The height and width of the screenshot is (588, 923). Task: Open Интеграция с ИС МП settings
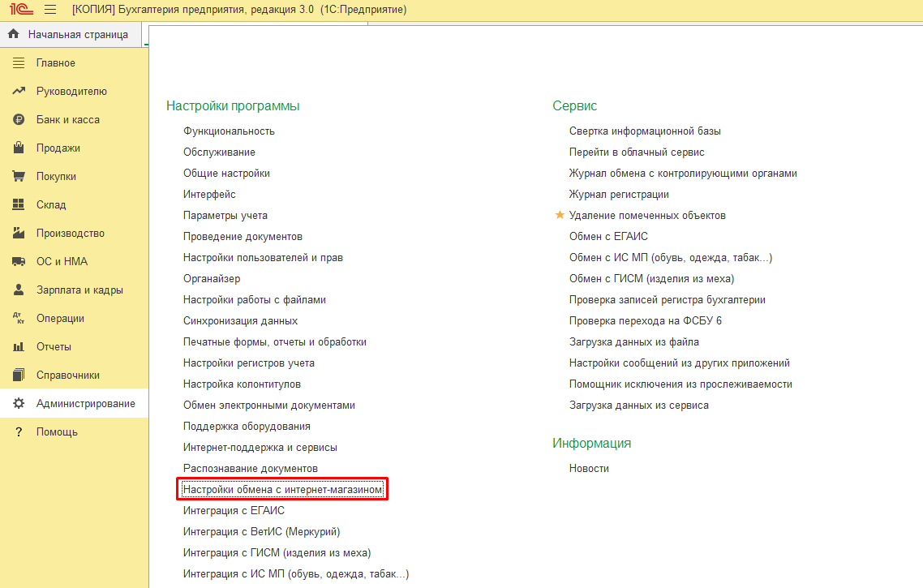tap(296, 574)
